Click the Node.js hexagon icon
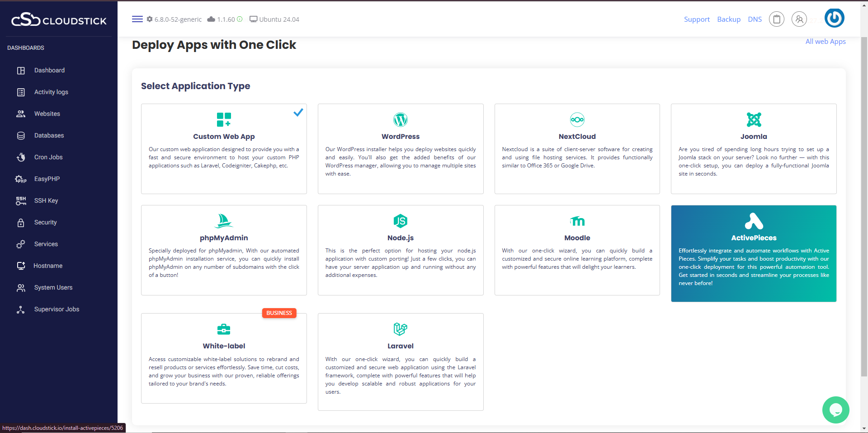Screen dimensions: 868x433 pos(400,221)
